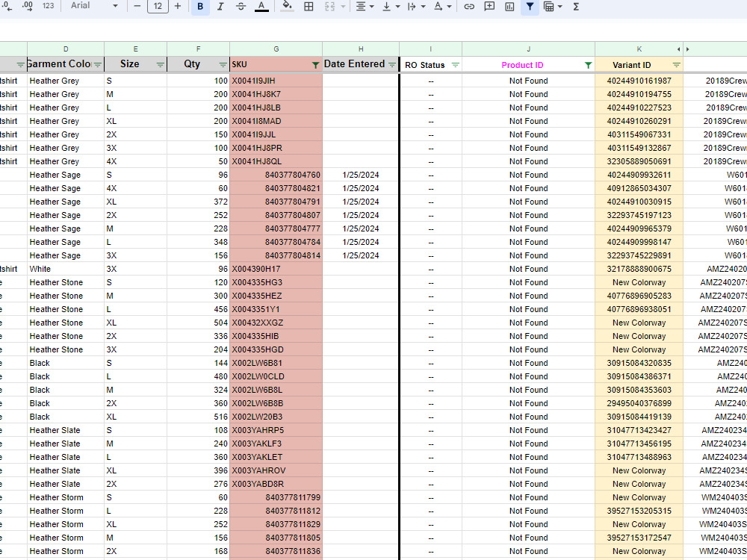Select quantity cell 372
The image size is (747, 560).
click(x=198, y=202)
